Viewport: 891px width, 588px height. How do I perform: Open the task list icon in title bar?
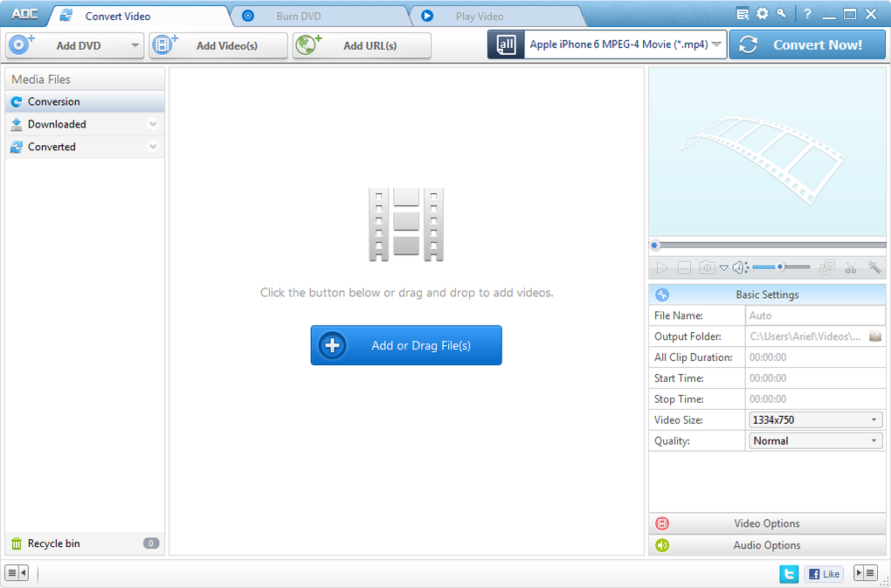point(742,14)
